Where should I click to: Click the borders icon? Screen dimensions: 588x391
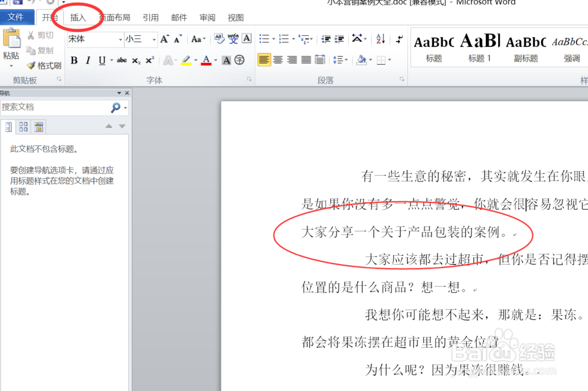pos(381,60)
